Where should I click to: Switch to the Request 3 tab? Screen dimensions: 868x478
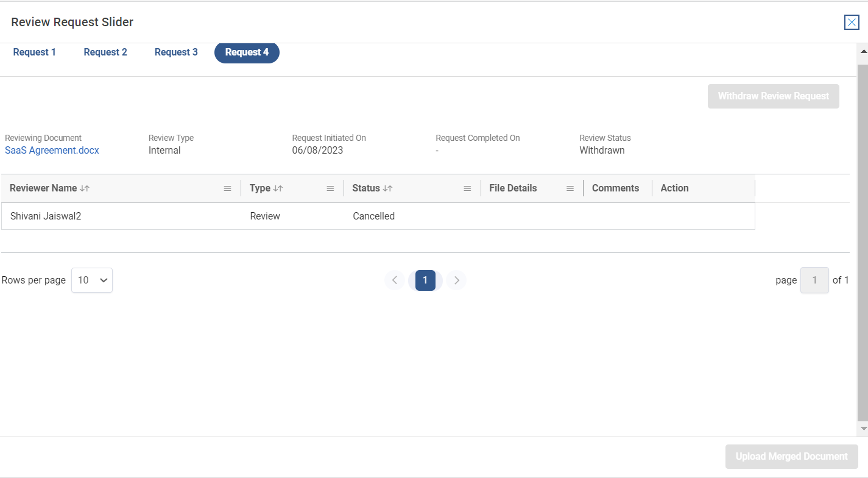(x=176, y=52)
